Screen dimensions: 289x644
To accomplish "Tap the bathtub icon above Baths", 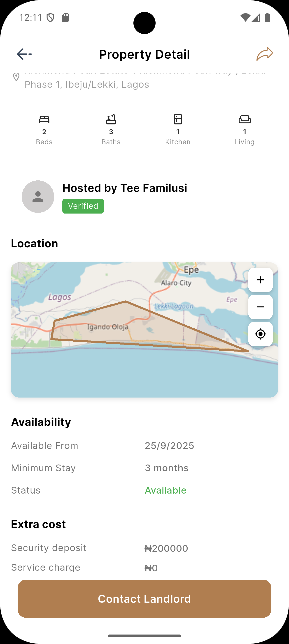I will click(x=111, y=119).
